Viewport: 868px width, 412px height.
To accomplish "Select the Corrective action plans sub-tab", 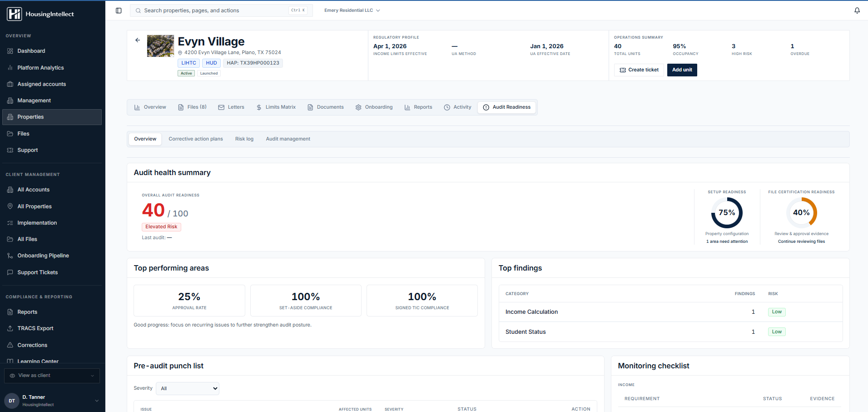I will 196,139.
